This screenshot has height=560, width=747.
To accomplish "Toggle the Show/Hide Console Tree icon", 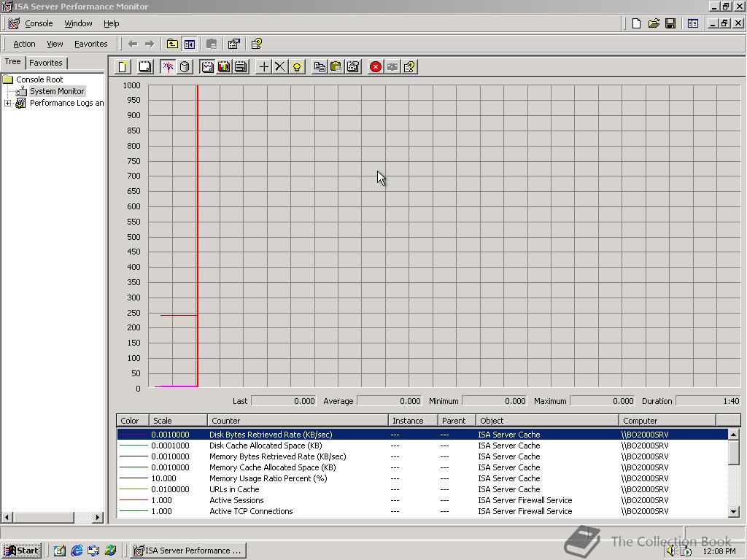I will [190, 44].
